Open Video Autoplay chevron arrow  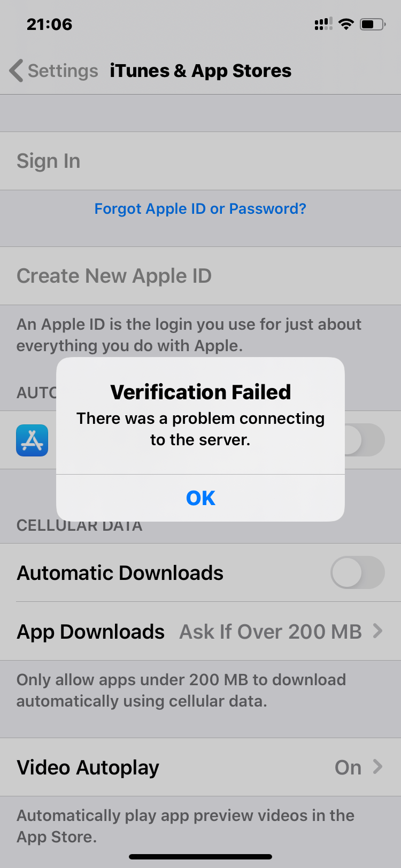[378, 767]
